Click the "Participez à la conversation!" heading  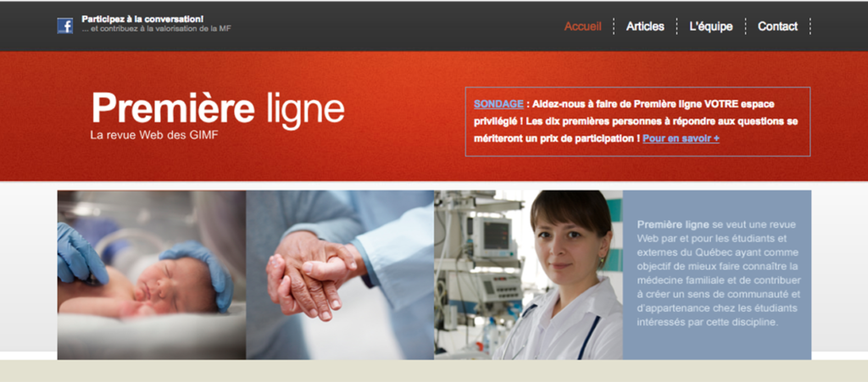coord(142,19)
